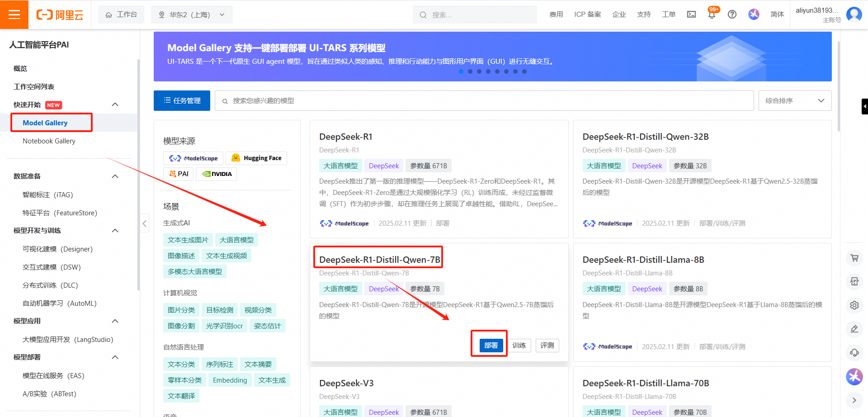Open 费用 link in header
This screenshot has width=868, height=417.
[x=556, y=14]
